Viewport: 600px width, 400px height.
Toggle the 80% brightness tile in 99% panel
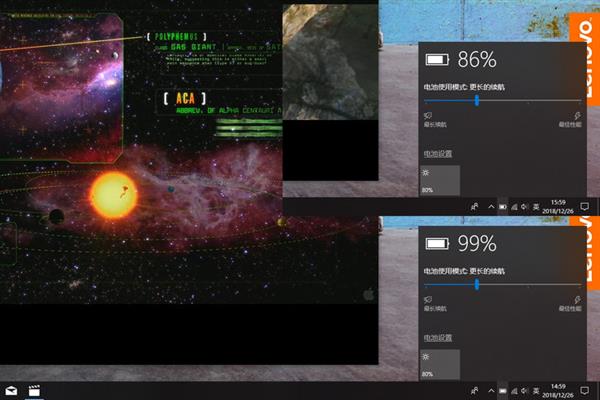(440, 364)
